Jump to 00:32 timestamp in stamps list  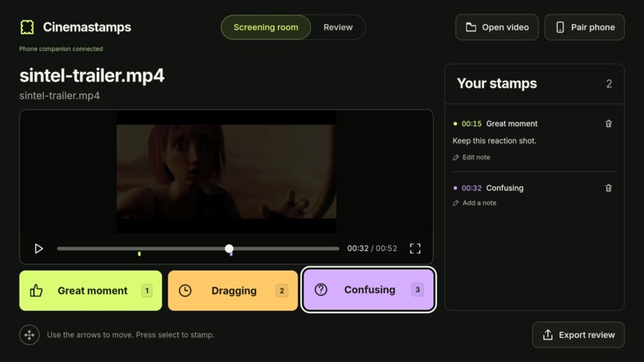[471, 188]
